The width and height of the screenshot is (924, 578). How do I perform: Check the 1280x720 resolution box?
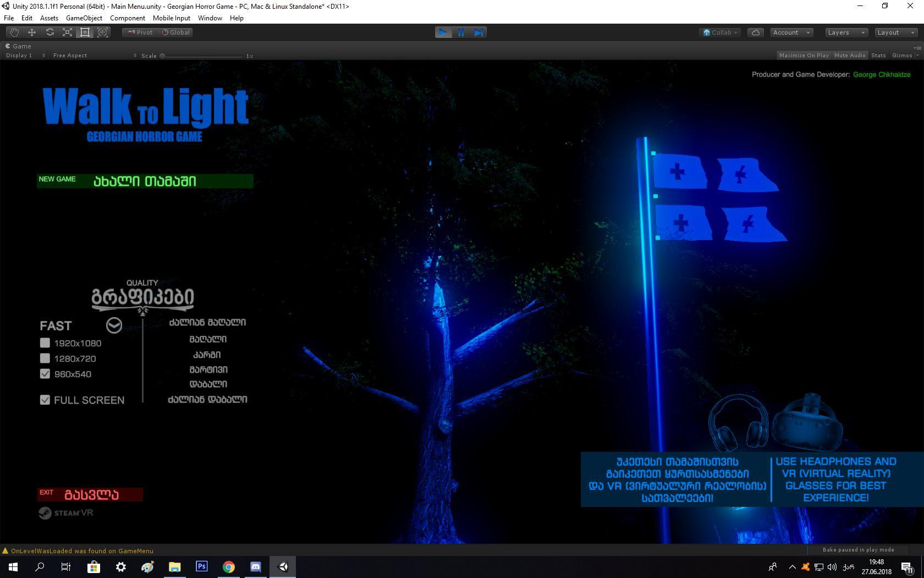45,358
